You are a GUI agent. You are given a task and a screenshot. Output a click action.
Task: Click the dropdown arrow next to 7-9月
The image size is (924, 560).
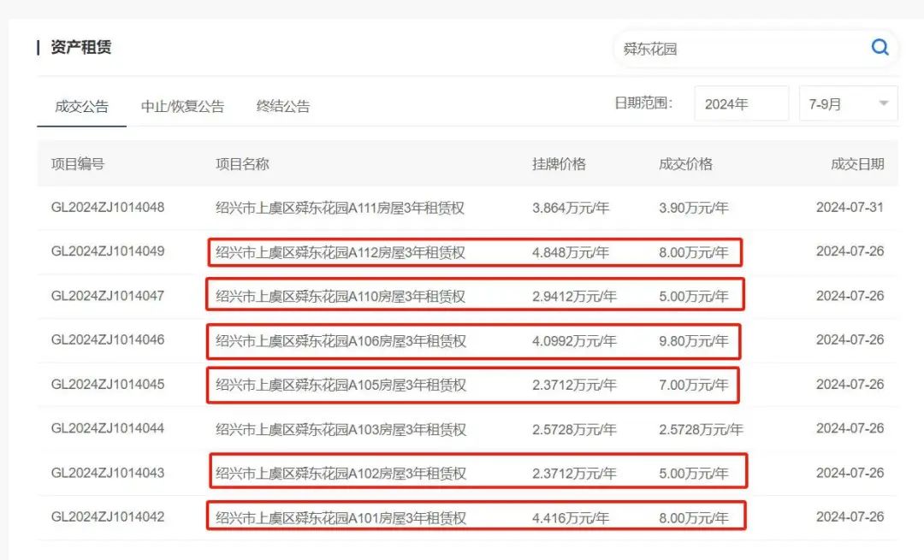point(883,103)
